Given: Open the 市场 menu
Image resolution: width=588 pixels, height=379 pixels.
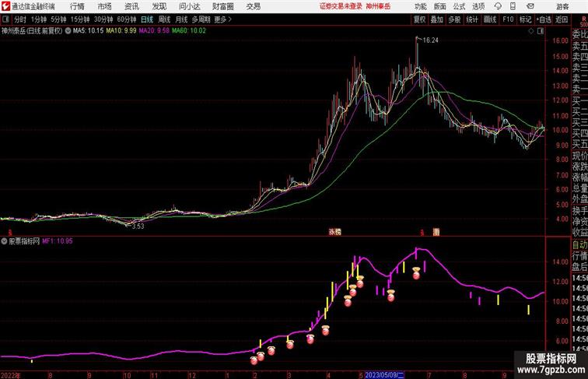Looking at the screenshot, I should pyautogui.click(x=104, y=6).
